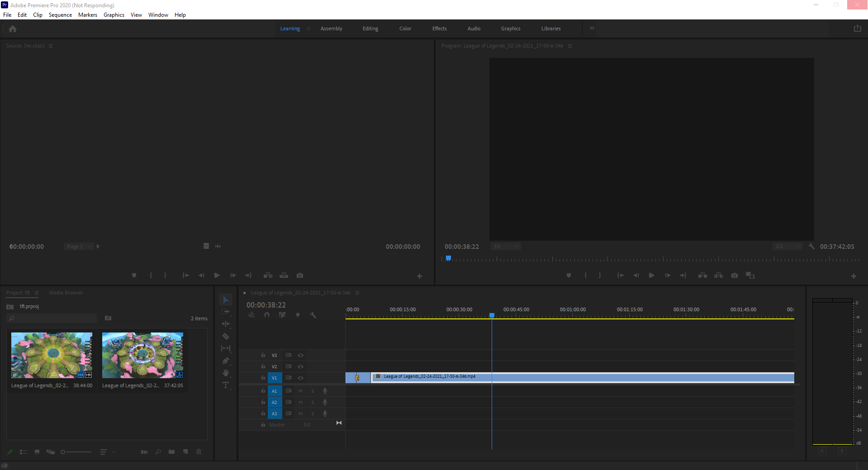Select the Pen tool in timeline toolbar
The height and width of the screenshot is (470, 868).
[x=226, y=361]
